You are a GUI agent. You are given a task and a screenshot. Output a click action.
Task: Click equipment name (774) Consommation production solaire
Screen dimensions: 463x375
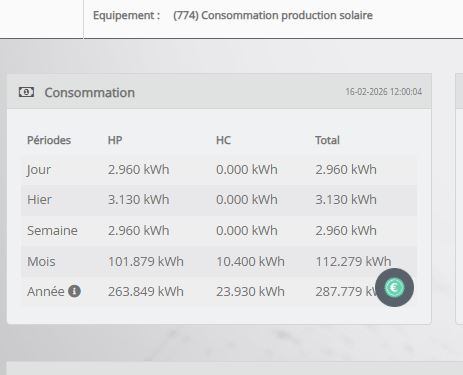273,15
